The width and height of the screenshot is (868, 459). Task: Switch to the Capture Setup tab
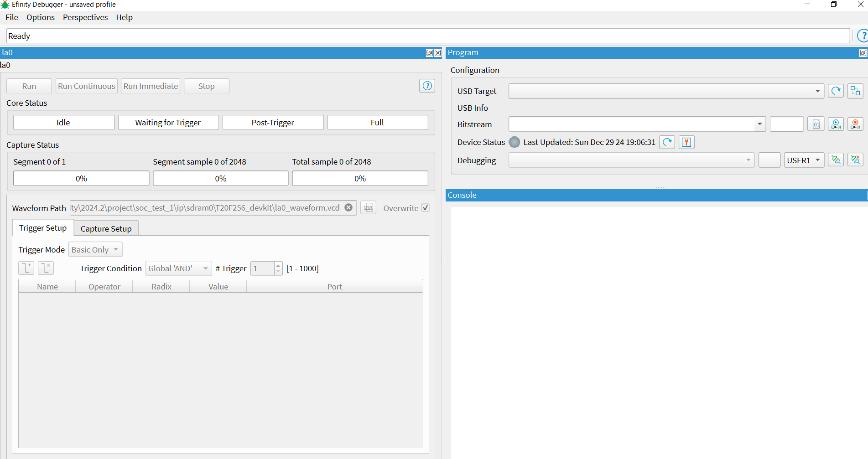[106, 228]
